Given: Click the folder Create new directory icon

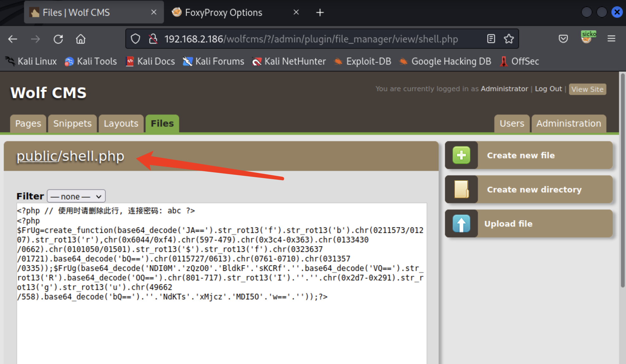Looking at the screenshot, I should [461, 189].
